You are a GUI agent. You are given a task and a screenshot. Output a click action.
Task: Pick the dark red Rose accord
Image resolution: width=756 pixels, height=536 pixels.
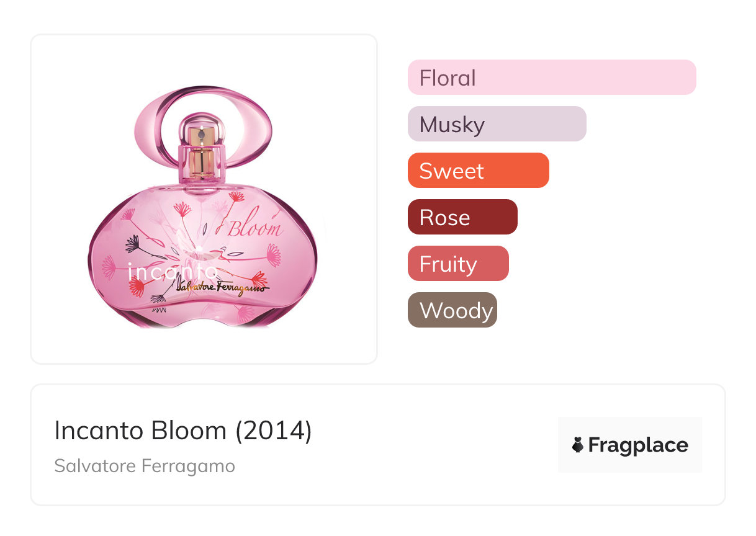pos(462,217)
